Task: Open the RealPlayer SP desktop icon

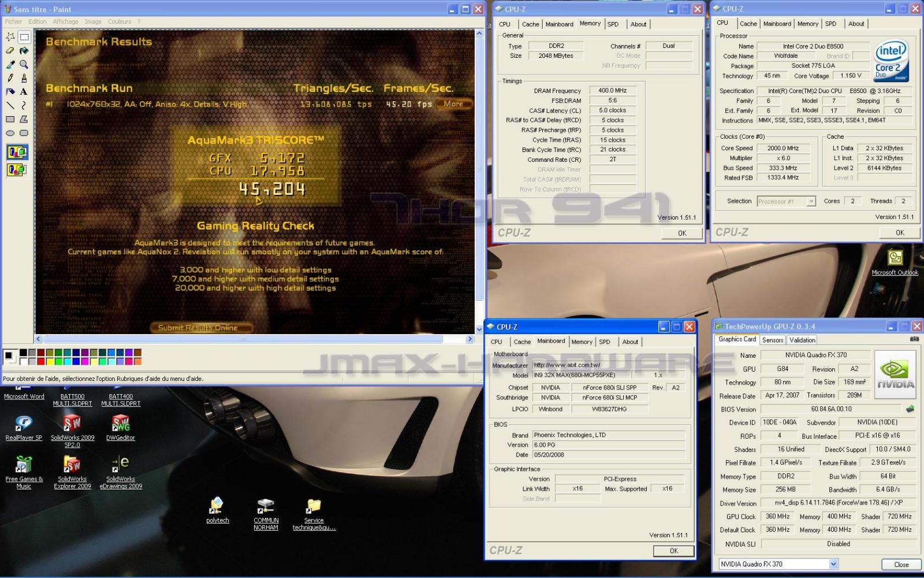Action: click(x=24, y=428)
